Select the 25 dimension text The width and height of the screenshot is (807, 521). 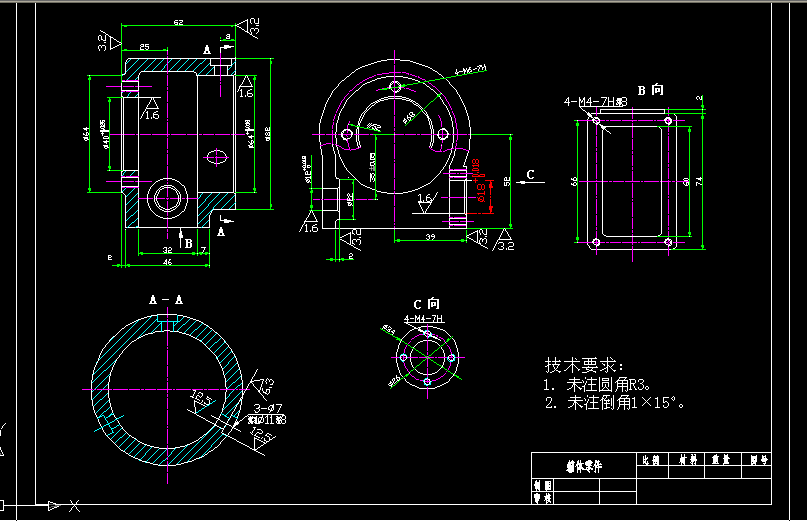pyautogui.click(x=145, y=47)
